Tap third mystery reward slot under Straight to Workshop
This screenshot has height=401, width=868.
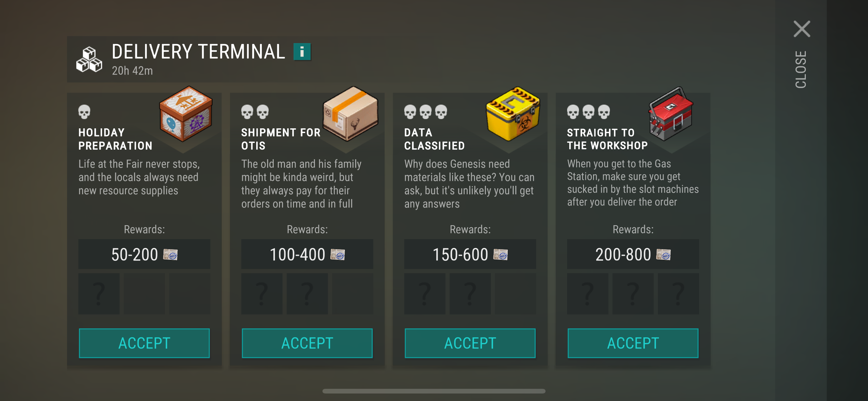pyautogui.click(x=678, y=294)
